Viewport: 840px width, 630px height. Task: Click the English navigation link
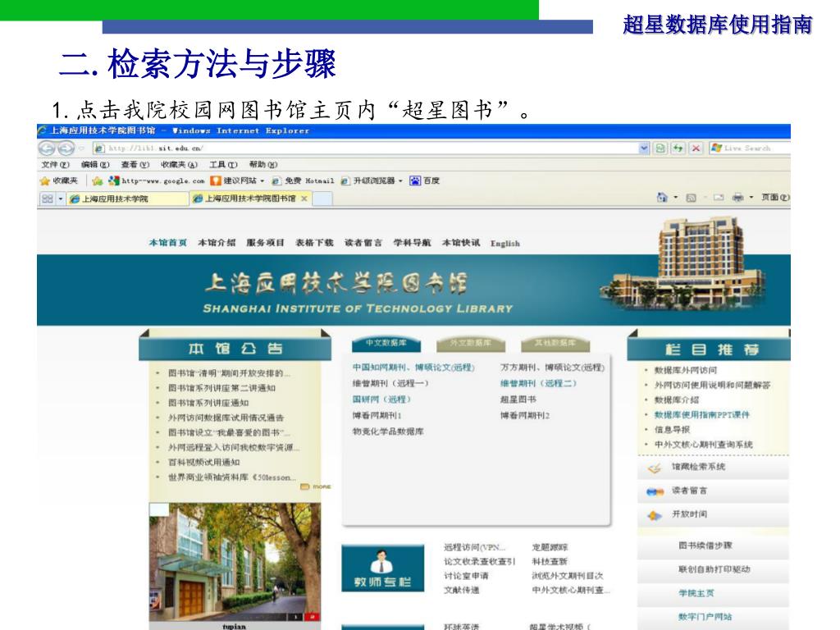(x=505, y=243)
